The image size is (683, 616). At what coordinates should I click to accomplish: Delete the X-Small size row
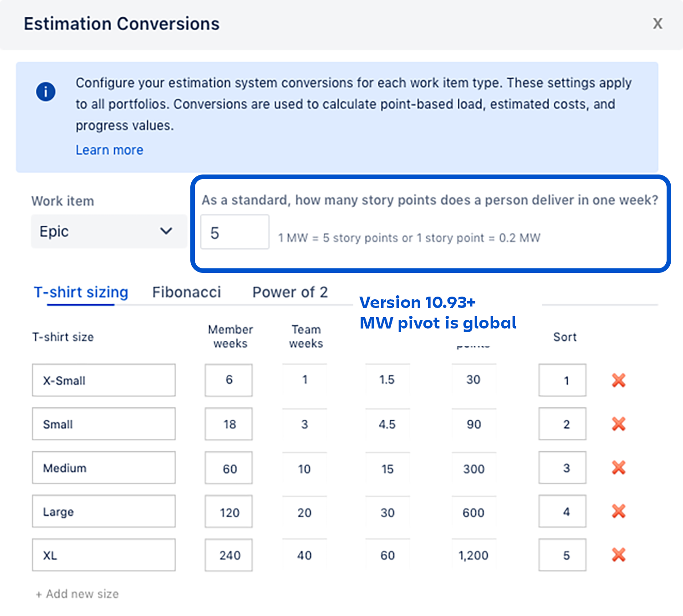[x=618, y=380]
